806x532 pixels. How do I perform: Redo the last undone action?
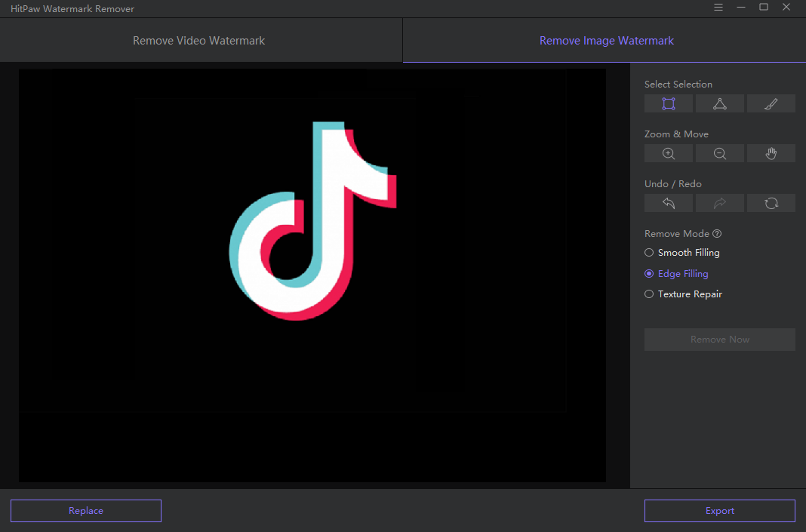click(x=720, y=204)
